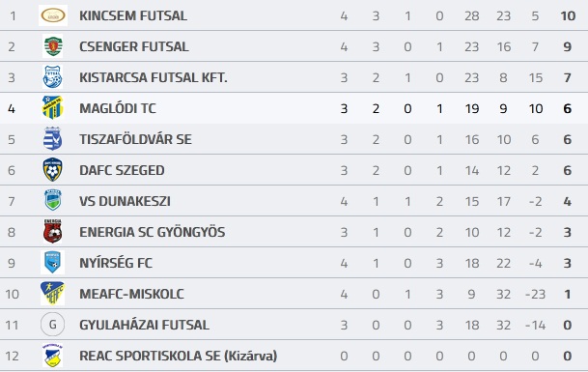The height and width of the screenshot is (372, 588).
Task: Open the VS Dunakeszi shield logo
Action: [x=53, y=200]
